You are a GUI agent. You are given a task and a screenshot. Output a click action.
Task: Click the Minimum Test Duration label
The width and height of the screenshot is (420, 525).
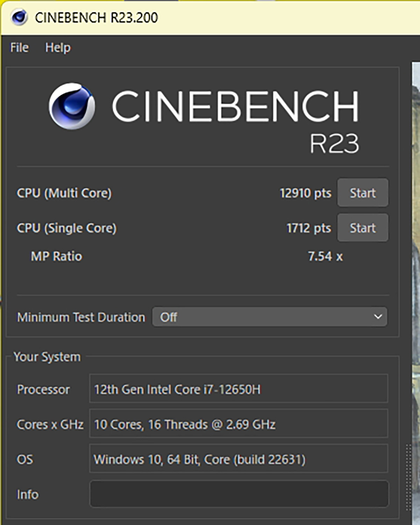tap(81, 317)
